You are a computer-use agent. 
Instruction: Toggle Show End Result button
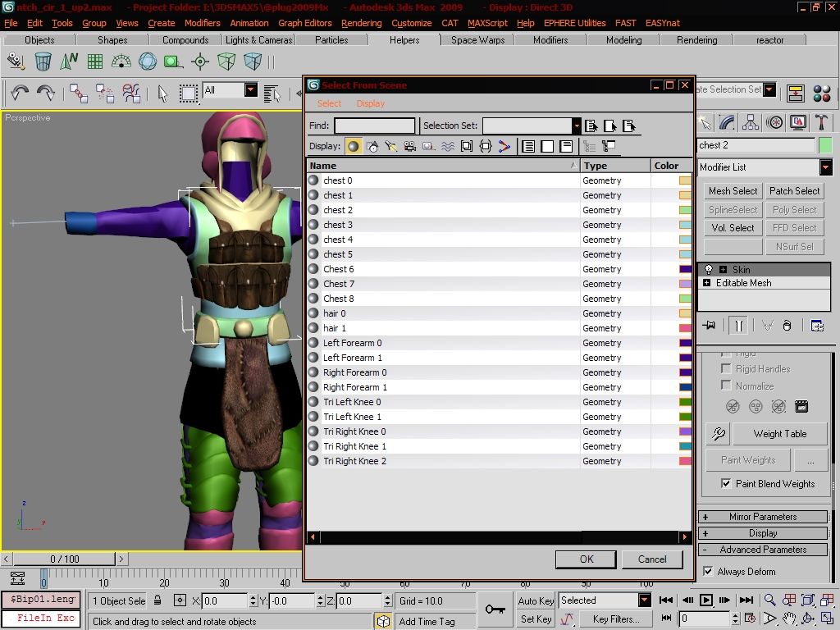click(x=738, y=325)
